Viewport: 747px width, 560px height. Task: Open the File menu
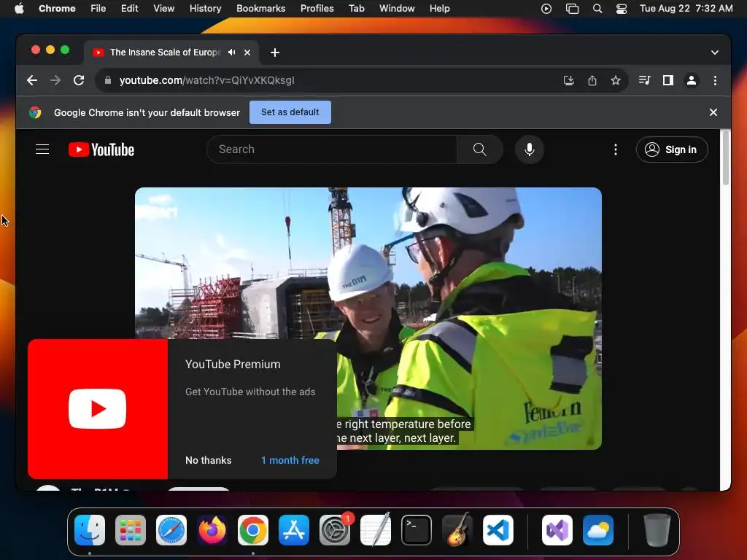point(98,9)
